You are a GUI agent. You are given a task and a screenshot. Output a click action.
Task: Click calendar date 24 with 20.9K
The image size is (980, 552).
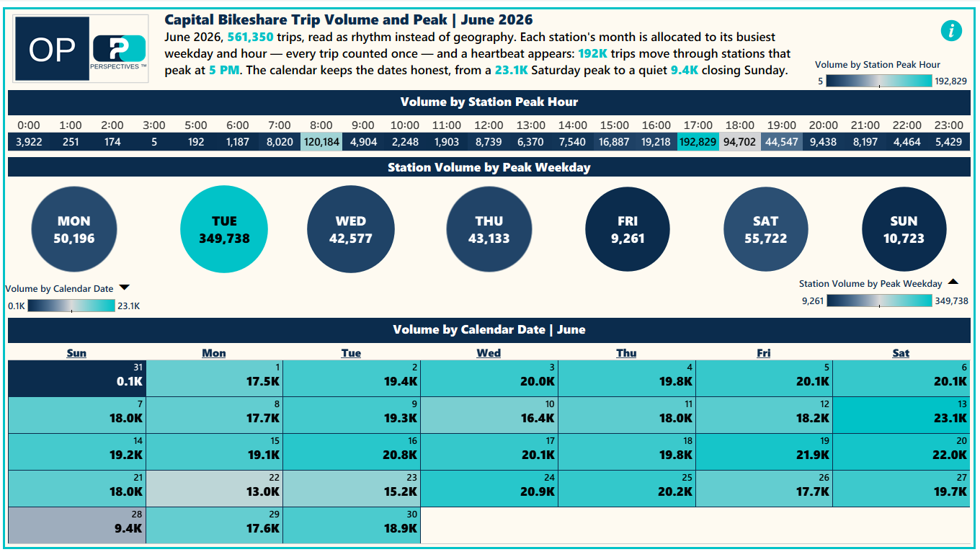coord(489,488)
